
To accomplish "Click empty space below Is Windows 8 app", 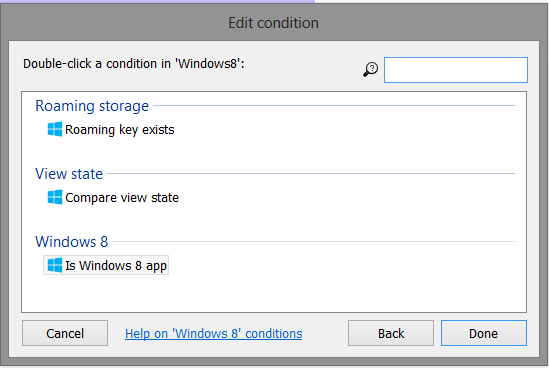I will click(x=273, y=293).
